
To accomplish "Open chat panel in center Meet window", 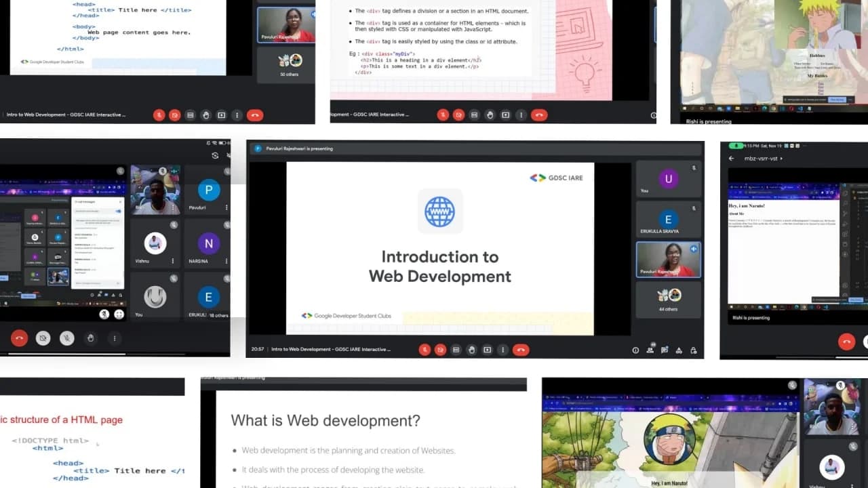I will point(665,350).
